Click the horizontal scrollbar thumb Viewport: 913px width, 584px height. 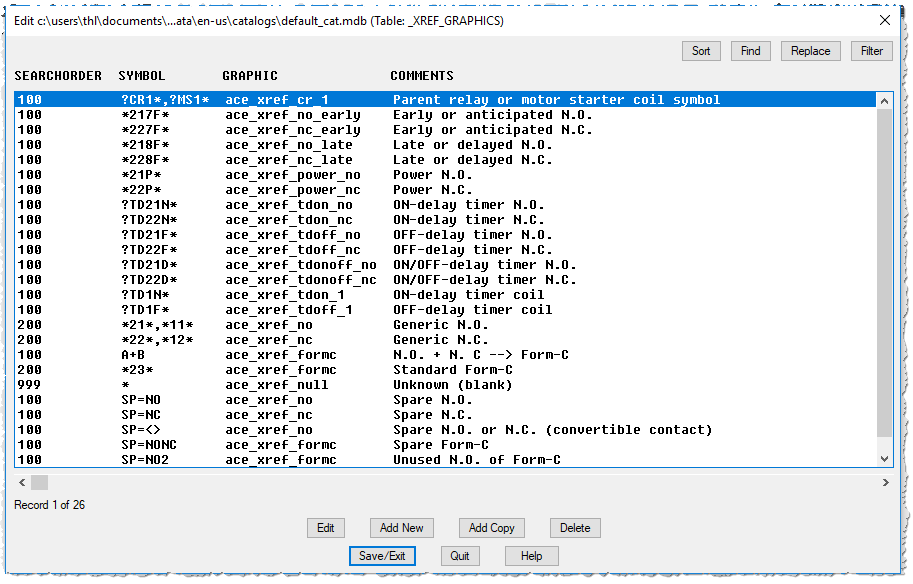point(40,483)
